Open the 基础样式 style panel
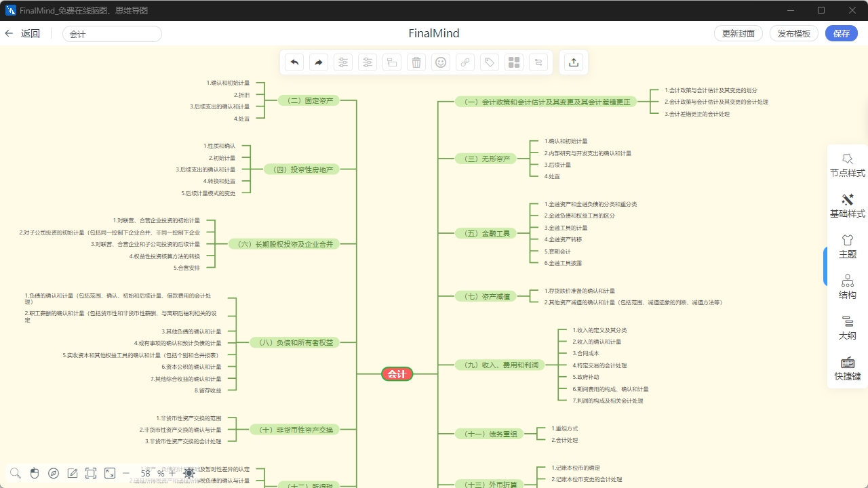This screenshot has width=868, height=488. click(x=847, y=205)
